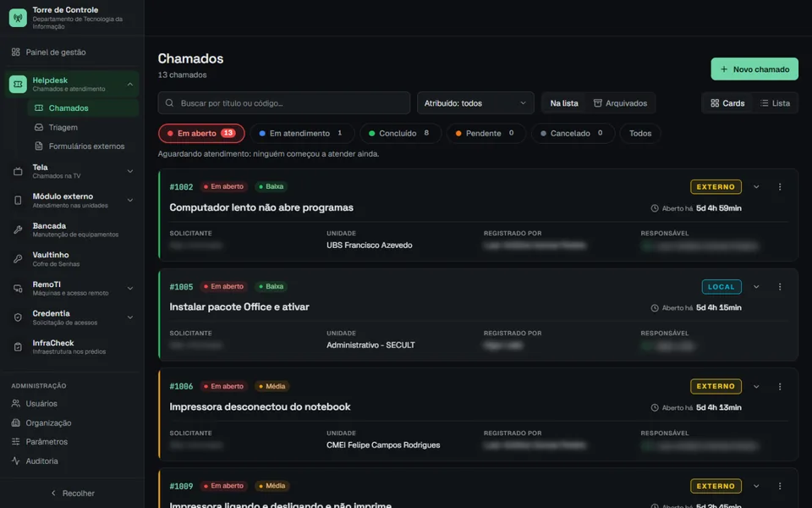Filter by Em aberto status
This screenshot has height=508, width=812.
[201, 133]
